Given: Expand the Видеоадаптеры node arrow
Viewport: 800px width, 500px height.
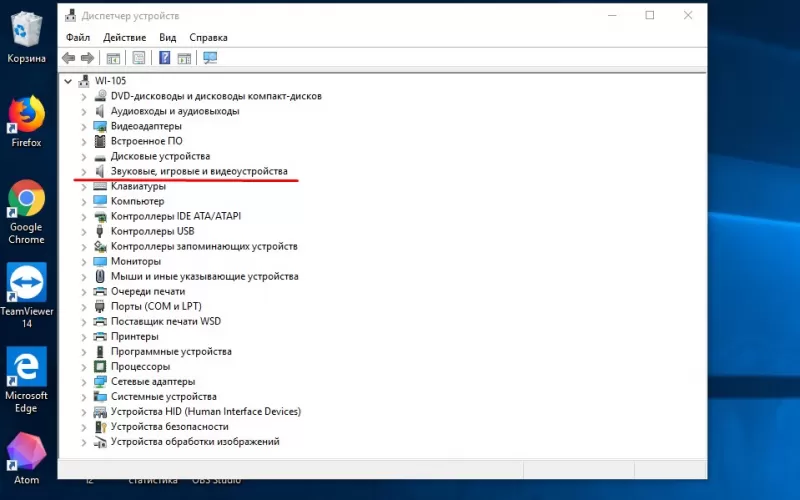Looking at the screenshot, I should click(84, 127).
